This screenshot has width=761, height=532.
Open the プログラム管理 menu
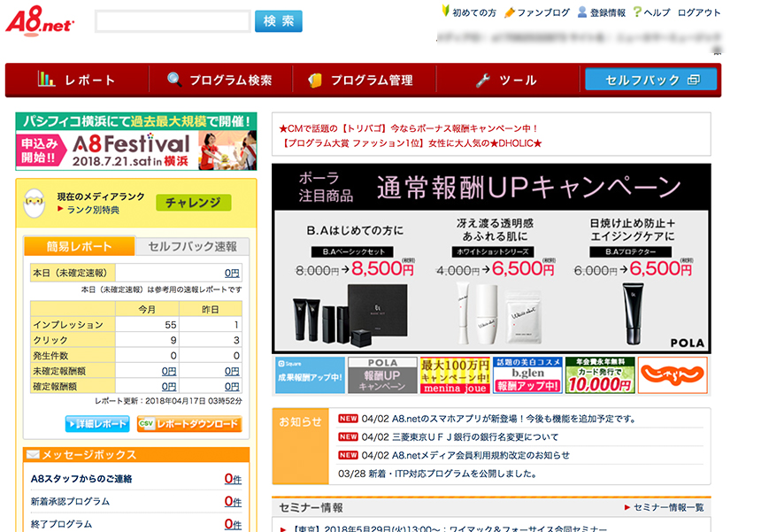coord(364,80)
